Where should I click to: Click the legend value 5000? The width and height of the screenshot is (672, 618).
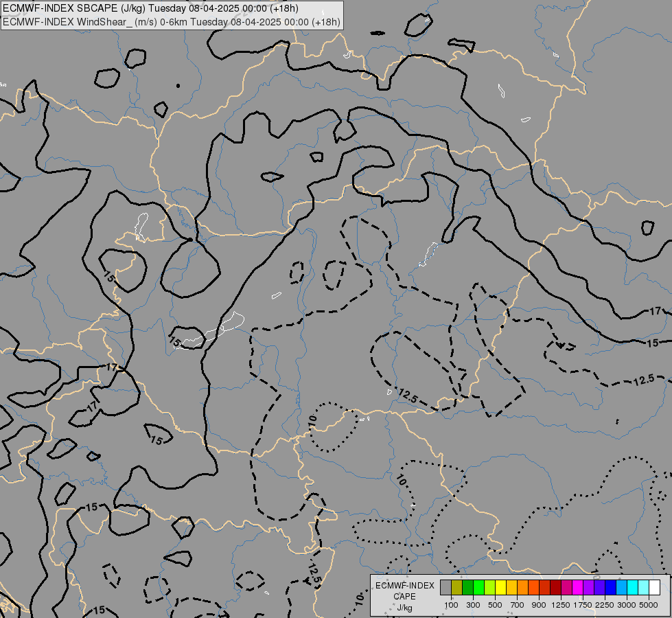[x=649, y=605]
